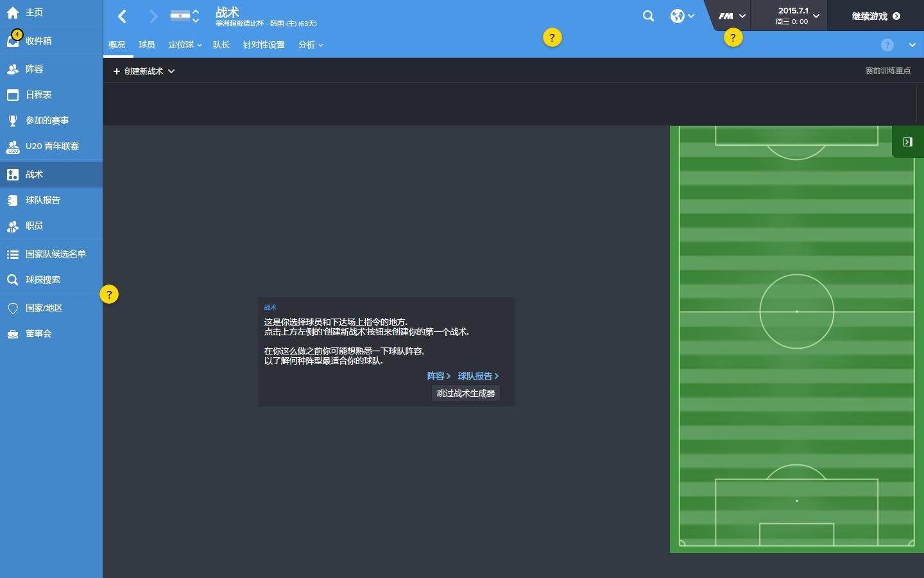This screenshot has width=924, height=578.
Task: Click the yellow help marker under FM menu
Action: (x=733, y=37)
